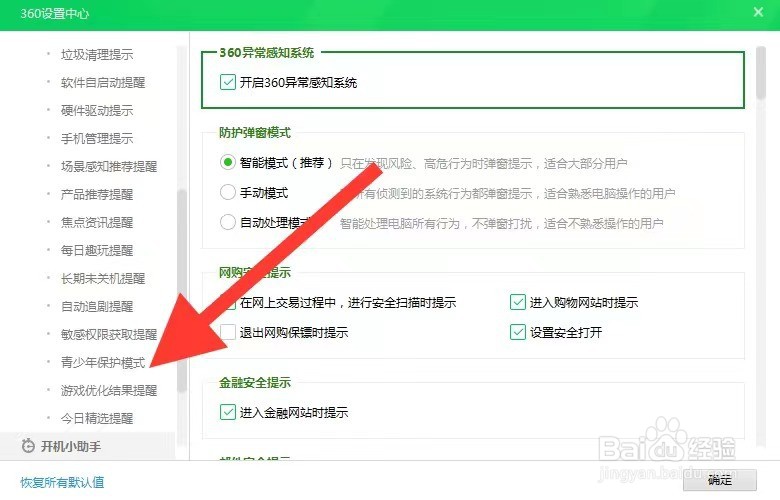Open 软件自启动提醒 settings

click(103, 82)
